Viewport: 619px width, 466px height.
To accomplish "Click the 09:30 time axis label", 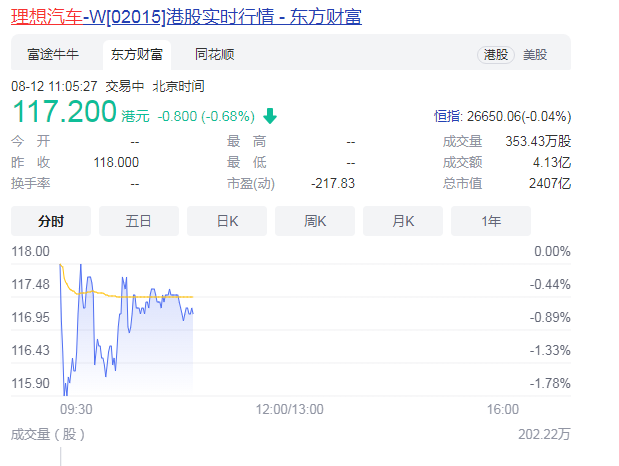I will pyautogui.click(x=76, y=409).
